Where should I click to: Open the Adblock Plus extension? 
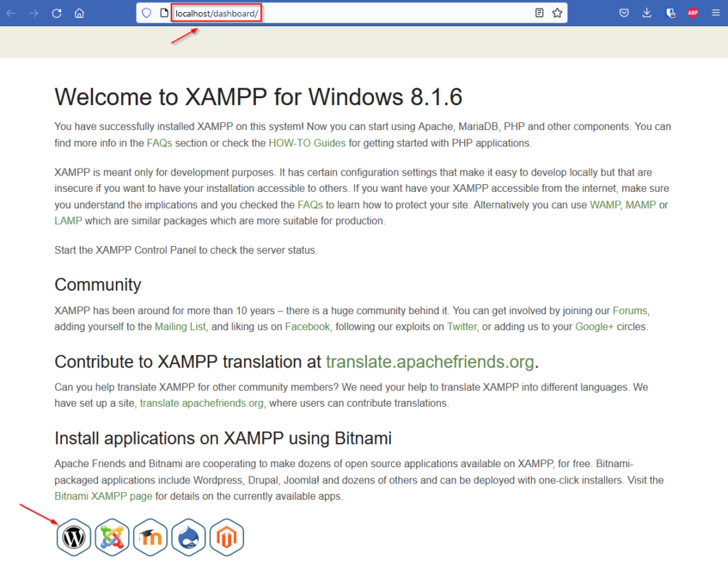tap(692, 13)
